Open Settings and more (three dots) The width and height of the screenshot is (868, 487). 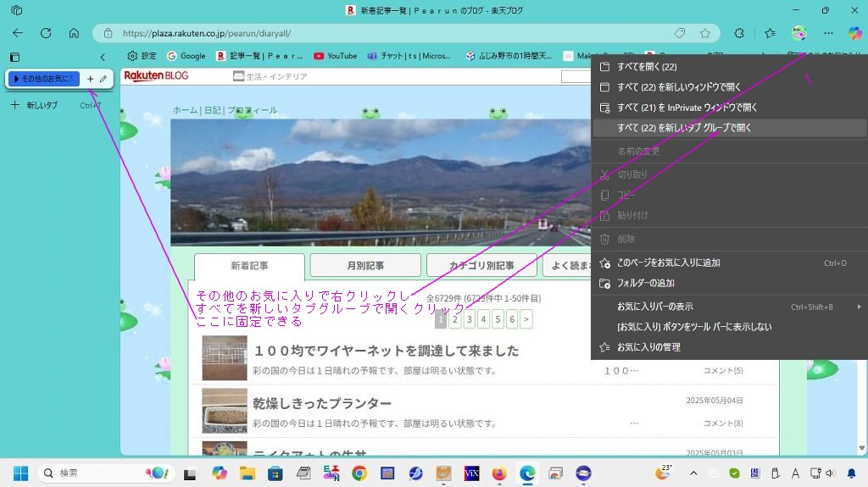[828, 33]
